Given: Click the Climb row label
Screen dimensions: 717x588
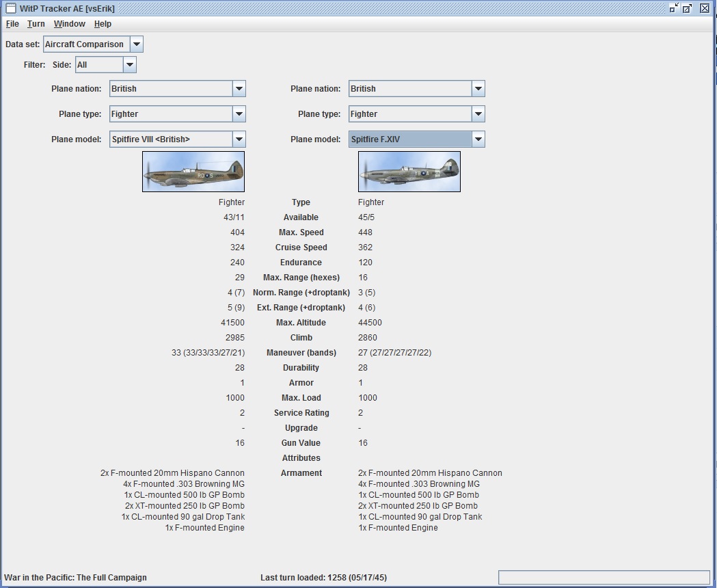Looking at the screenshot, I should [x=301, y=338].
